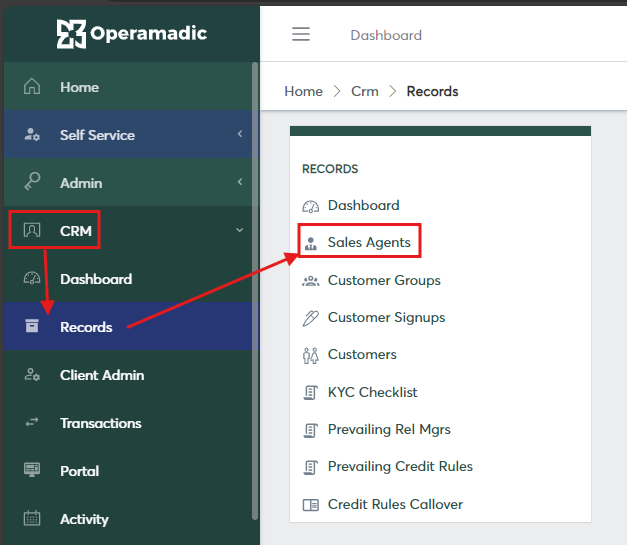Open the Admin menu item
The width and height of the screenshot is (627, 545).
(x=132, y=182)
